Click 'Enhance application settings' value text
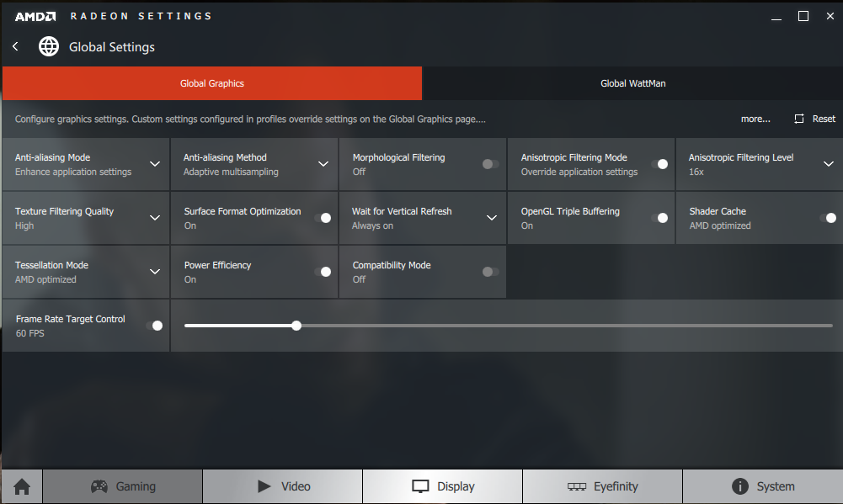Screen dimensions: 843x504 tap(73, 172)
